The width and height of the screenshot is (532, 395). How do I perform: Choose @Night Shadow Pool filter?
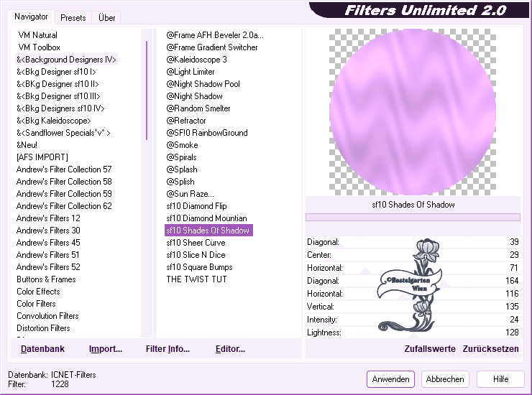(203, 84)
